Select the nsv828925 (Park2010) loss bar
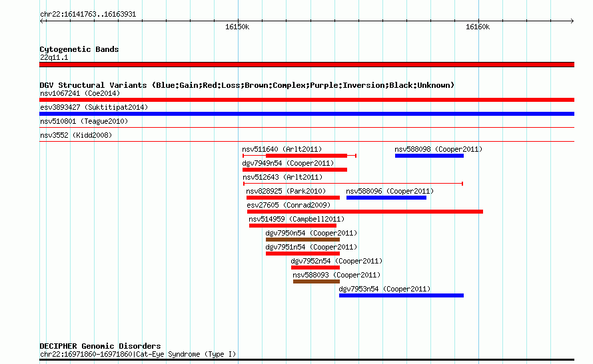This screenshot has width=593, height=364. pos(293,198)
